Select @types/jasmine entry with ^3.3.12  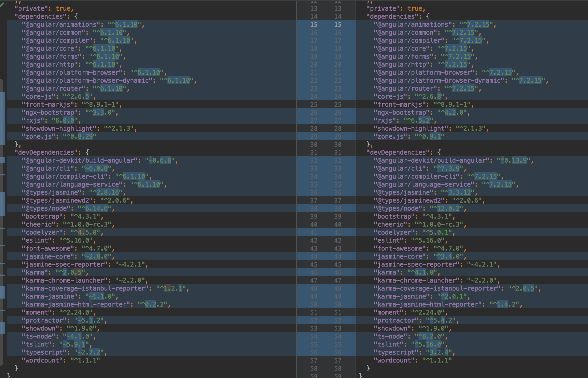426,192
